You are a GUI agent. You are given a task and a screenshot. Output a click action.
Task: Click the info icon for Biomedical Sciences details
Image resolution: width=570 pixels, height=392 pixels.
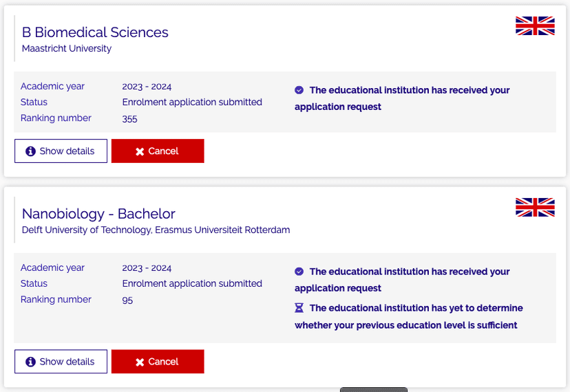(30, 151)
